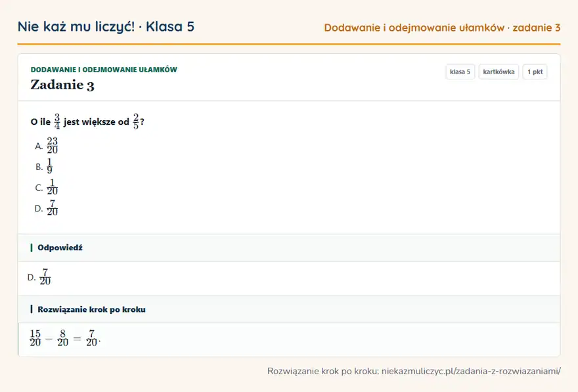Click the 'Dodawanie i odejmowanie ułamków · zadanie 3' header

442,28
